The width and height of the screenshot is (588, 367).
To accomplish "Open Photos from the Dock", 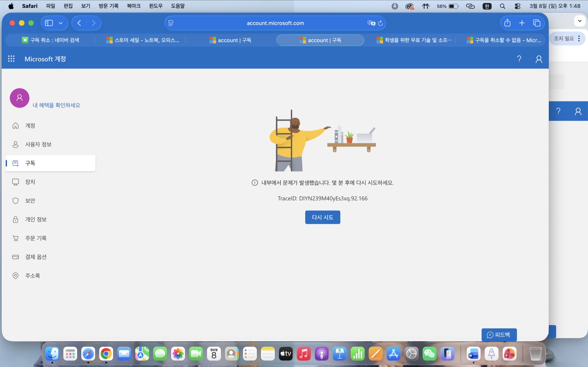I will click(x=178, y=354).
